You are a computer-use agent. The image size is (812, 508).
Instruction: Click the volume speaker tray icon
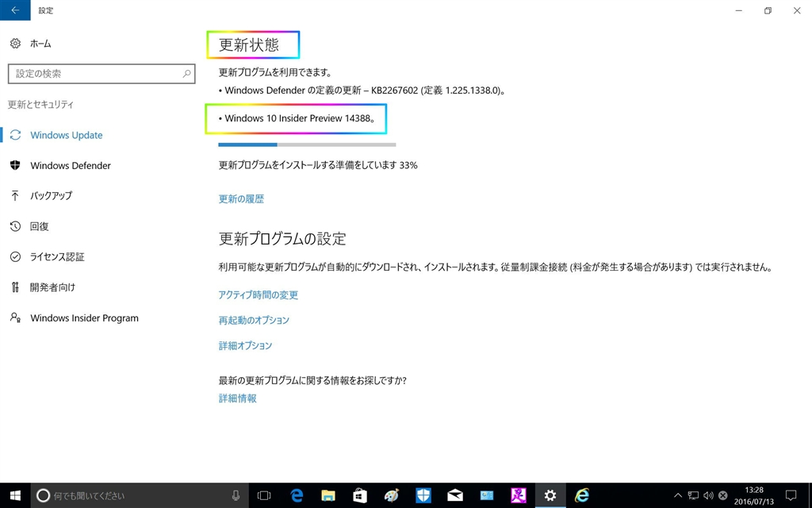point(708,495)
